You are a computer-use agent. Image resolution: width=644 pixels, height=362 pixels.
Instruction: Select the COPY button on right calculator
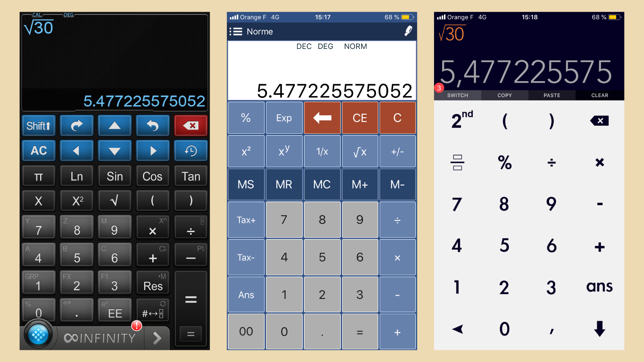click(504, 96)
